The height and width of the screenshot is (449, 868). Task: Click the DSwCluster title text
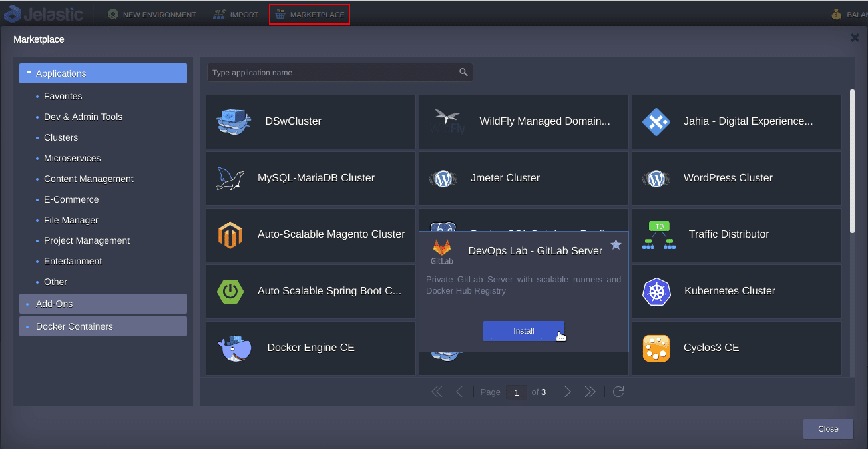pyautogui.click(x=293, y=121)
